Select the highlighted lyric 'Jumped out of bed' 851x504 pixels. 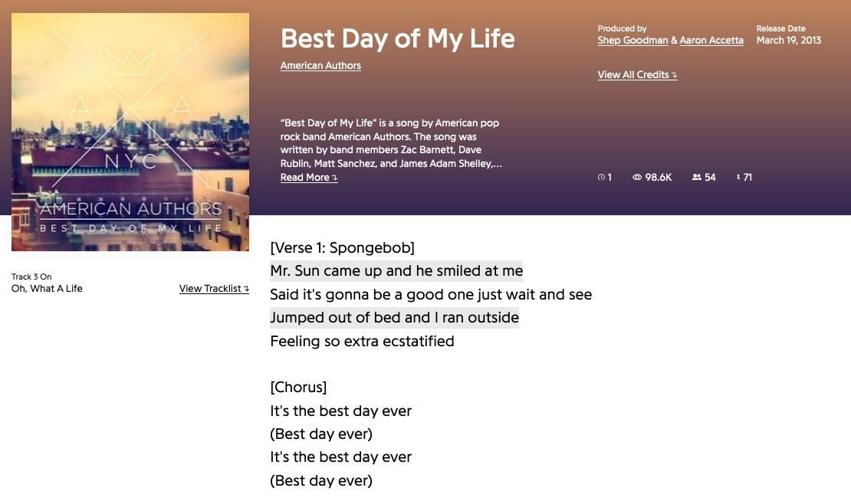394,317
